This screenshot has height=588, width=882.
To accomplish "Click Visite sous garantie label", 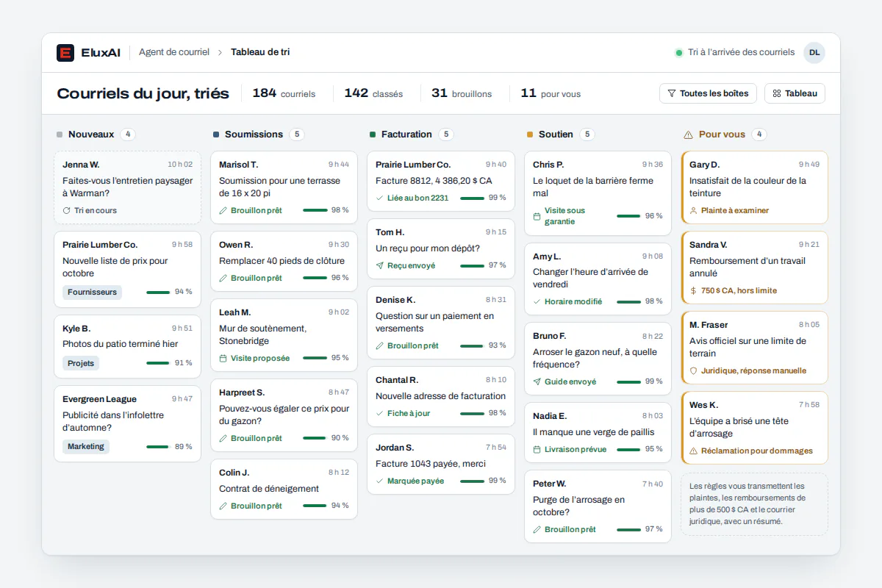I will [564, 216].
